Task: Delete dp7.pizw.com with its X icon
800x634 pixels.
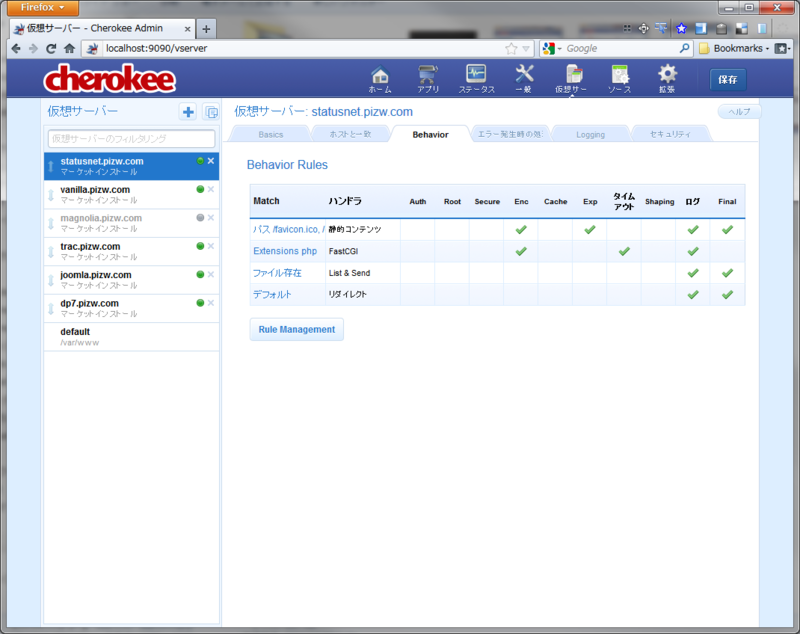Action: [211, 303]
